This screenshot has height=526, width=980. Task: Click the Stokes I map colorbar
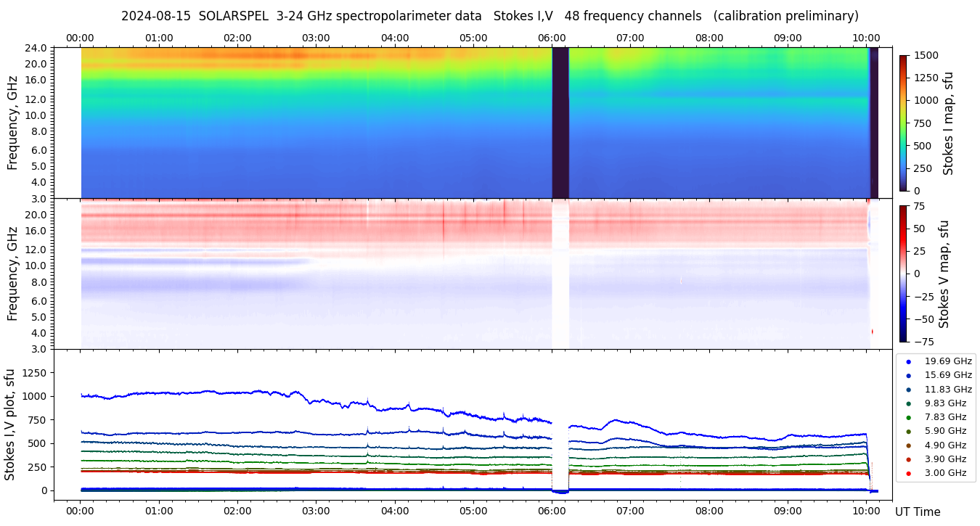(x=903, y=123)
